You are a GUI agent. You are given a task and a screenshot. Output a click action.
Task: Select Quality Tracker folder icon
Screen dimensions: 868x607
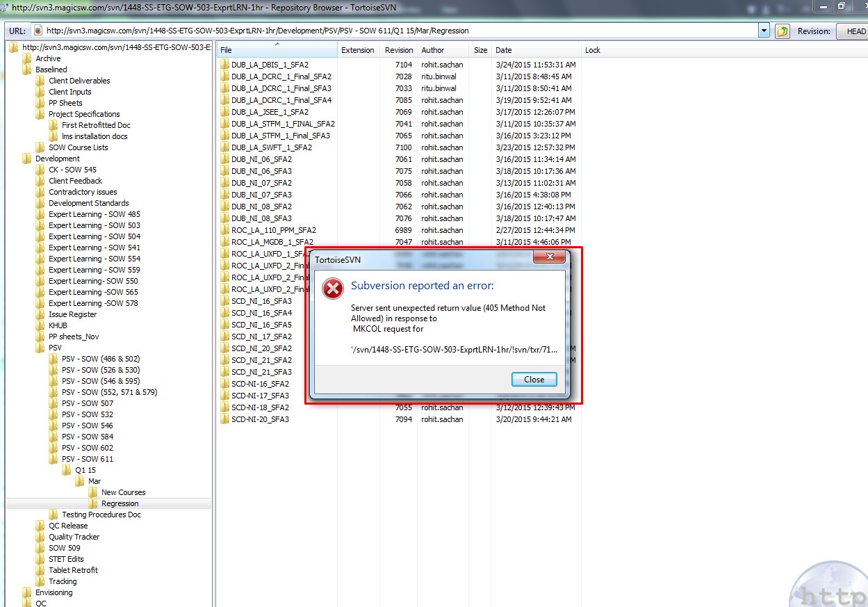pyautogui.click(x=40, y=537)
